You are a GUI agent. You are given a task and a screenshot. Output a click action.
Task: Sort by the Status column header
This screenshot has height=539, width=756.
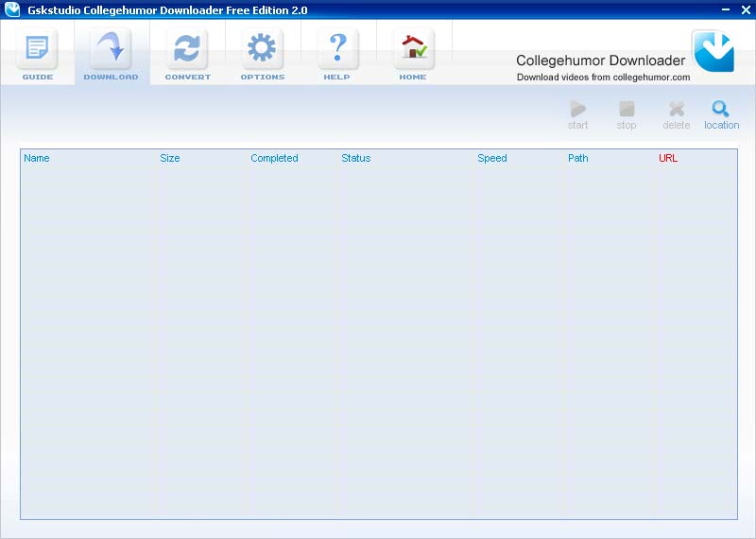[x=356, y=158]
